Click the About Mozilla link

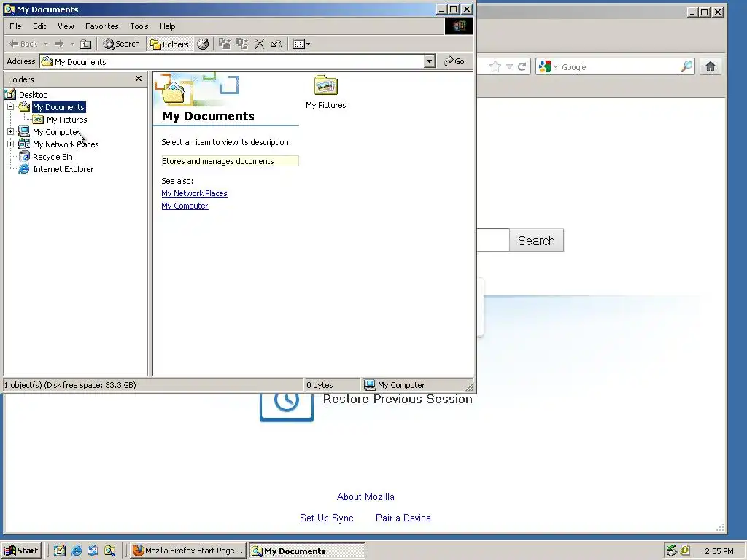click(x=365, y=497)
